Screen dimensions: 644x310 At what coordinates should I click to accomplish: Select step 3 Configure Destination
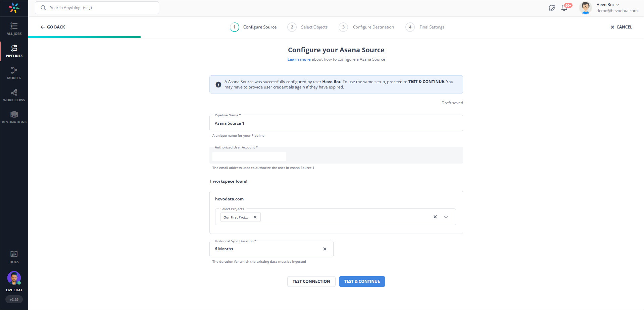tap(366, 27)
